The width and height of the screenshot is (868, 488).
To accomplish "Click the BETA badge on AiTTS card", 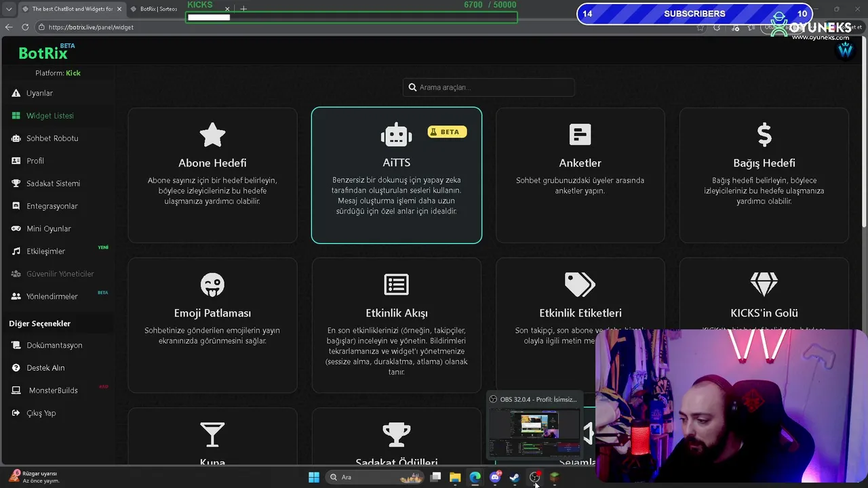I will pos(447,131).
